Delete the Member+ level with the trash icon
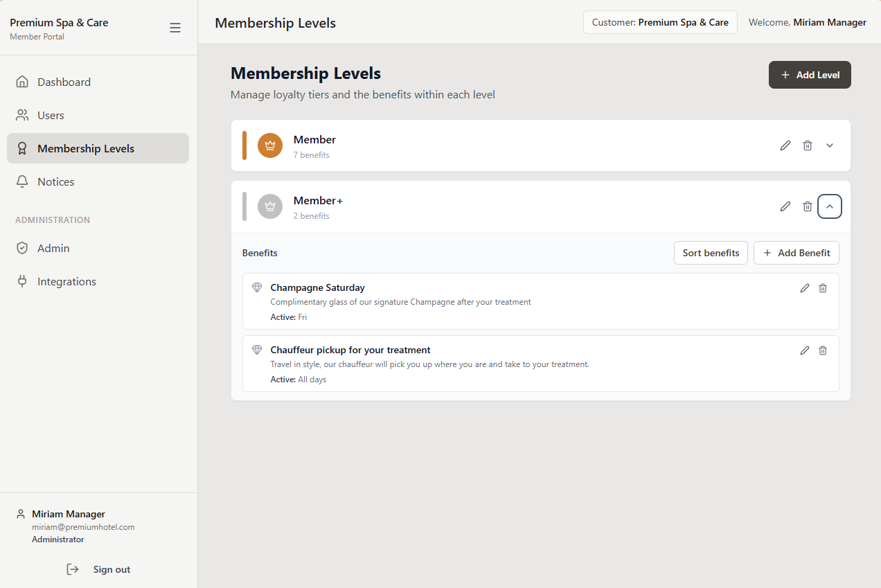 [807, 206]
